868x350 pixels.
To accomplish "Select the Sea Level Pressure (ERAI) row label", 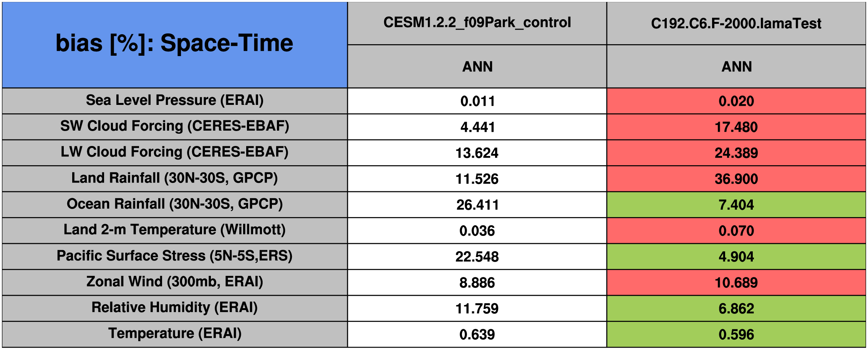I will pyautogui.click(x=175, y=100).
